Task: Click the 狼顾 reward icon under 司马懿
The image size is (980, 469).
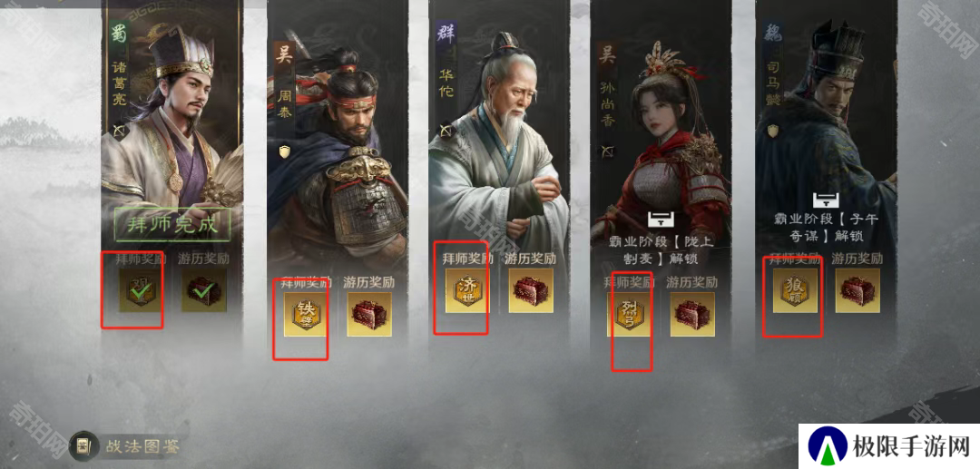Action: click(x=795, y=290)
